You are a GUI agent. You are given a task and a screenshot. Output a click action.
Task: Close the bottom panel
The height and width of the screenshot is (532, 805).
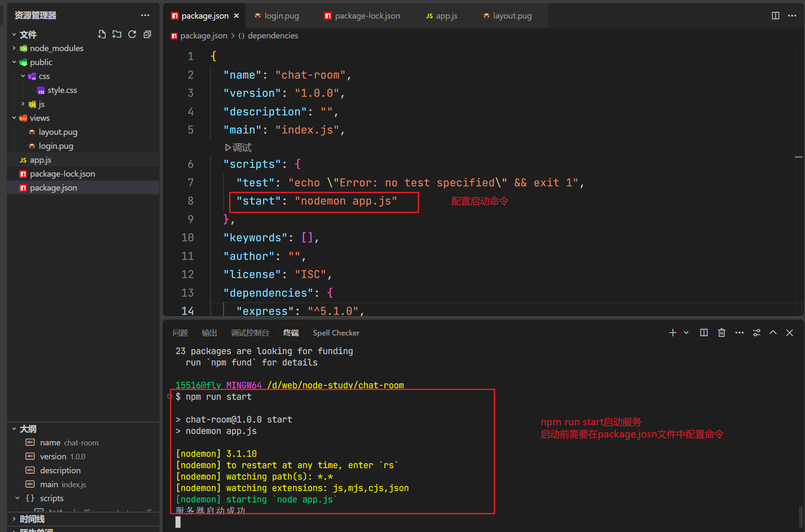click(x=789, y=333)
